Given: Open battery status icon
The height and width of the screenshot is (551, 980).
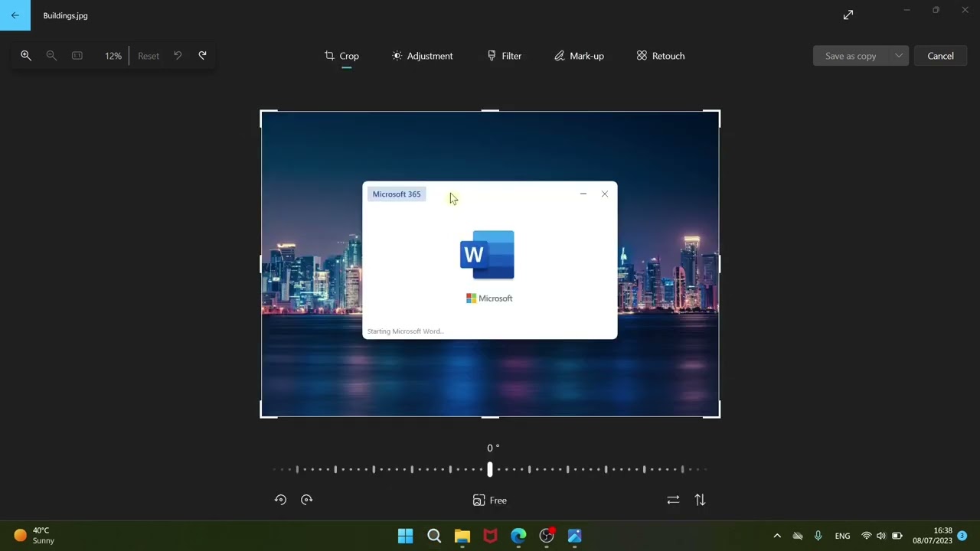Looking at the screenshot, I should coord(897,536).
